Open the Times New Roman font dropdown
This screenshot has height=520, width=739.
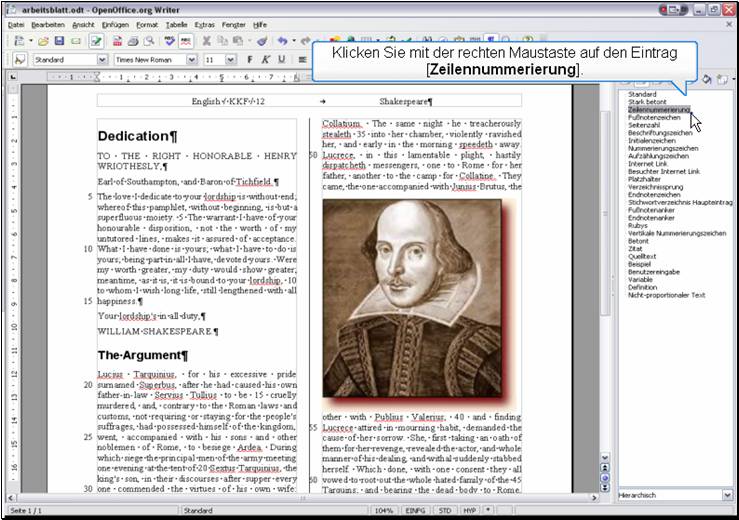[x=191, y=60]
